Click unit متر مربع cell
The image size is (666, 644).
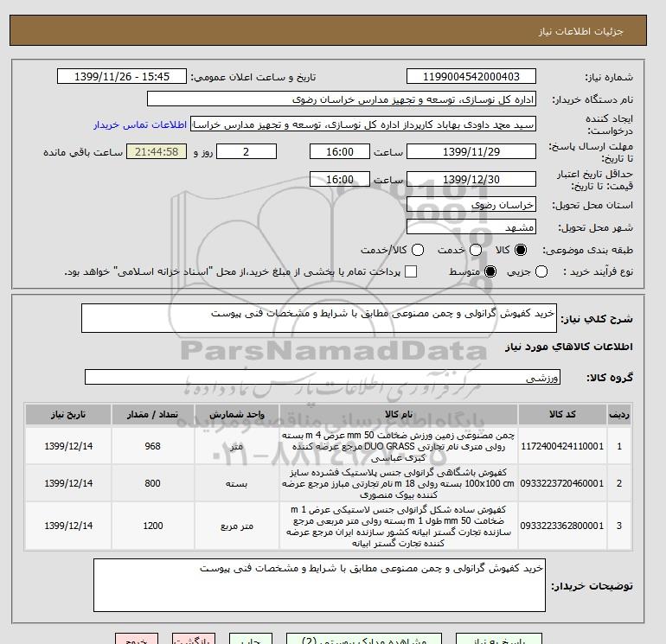click(x=237, y=526)
